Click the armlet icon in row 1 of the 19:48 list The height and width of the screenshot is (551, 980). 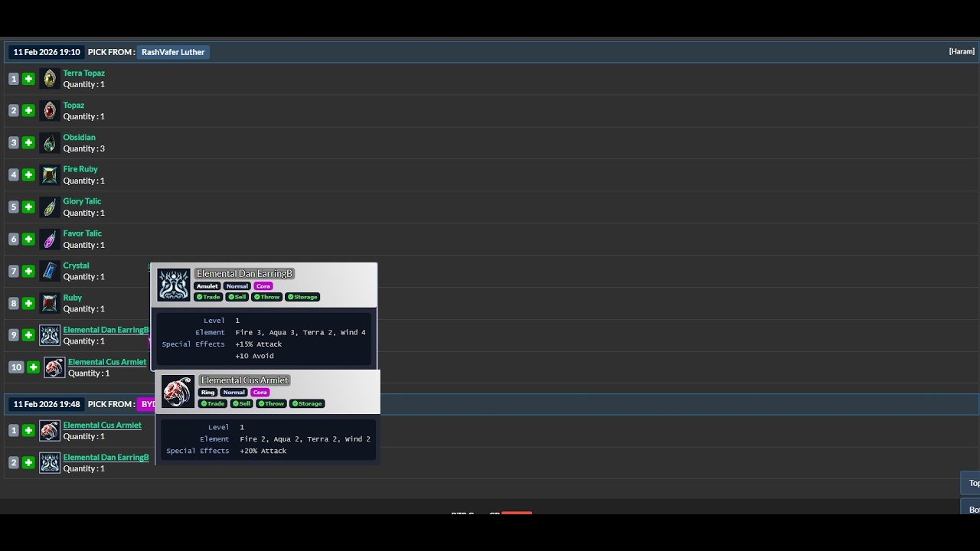(x=50, y=431)
